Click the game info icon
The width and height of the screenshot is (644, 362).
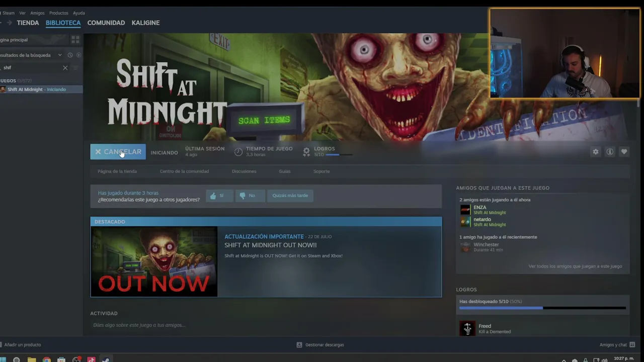point(610,152)
